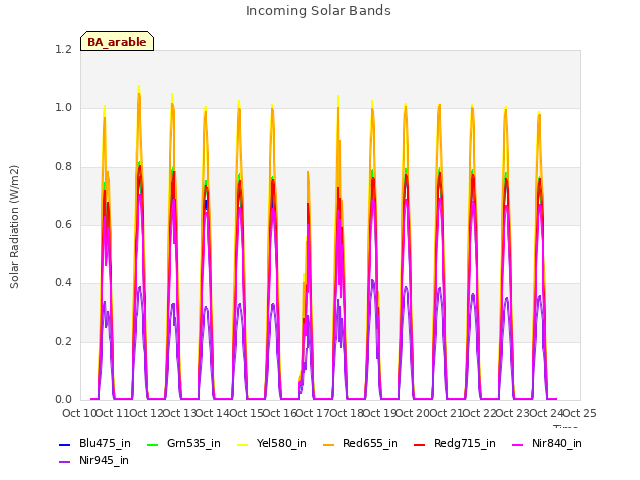
Task: Select the Redg715_in legend label
Action: pyautogui.click(x=465, y=443)
